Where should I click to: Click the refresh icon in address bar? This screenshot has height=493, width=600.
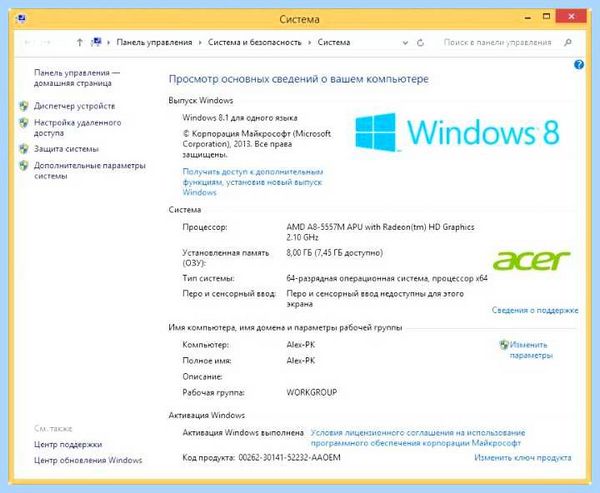click(x=420, y=42)
